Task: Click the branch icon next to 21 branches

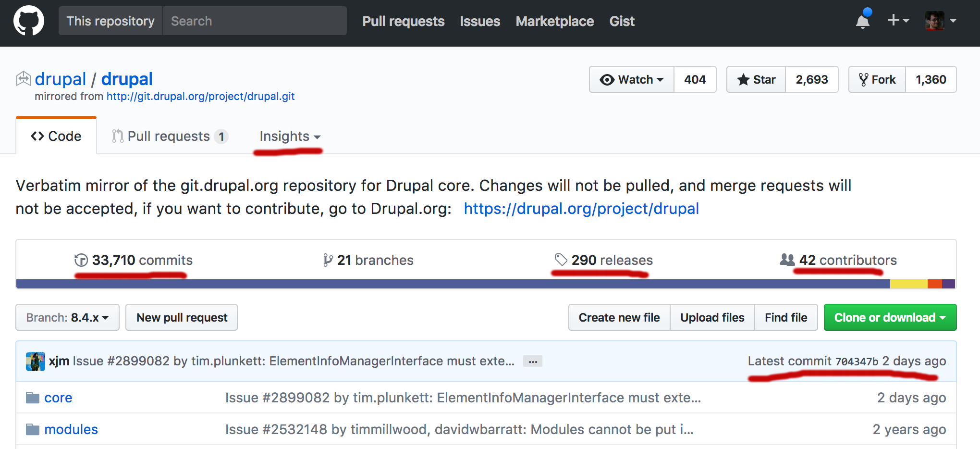Action: [x=328, y=260]
